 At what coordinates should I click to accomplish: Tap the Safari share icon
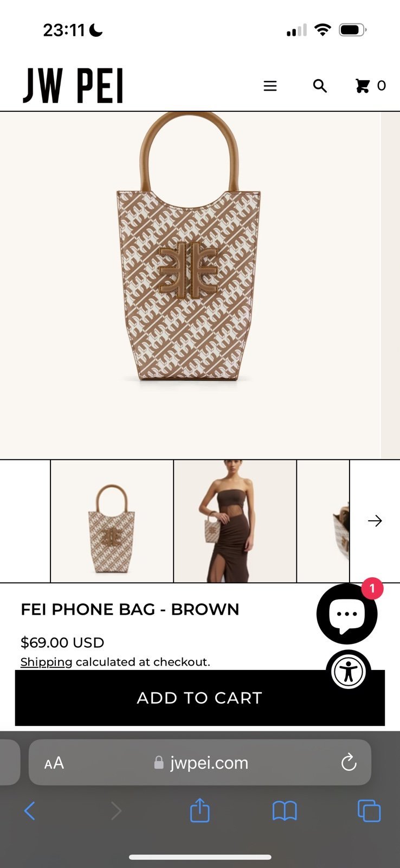199,810
